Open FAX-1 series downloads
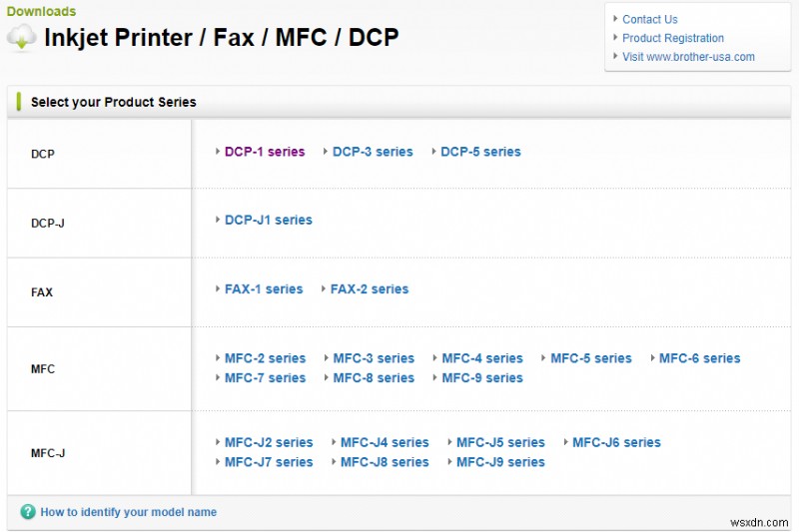The image size is (799, 532). [x=263, y=289]
